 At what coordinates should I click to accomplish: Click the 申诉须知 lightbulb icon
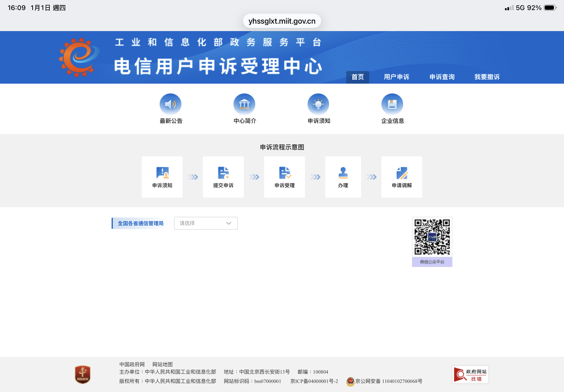tap(318, 104)
